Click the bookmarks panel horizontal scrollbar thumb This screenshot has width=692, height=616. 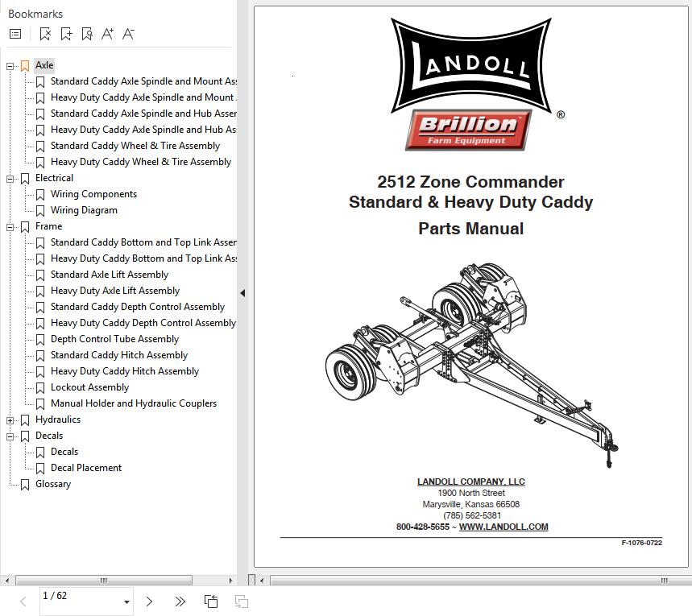(104, 581)
